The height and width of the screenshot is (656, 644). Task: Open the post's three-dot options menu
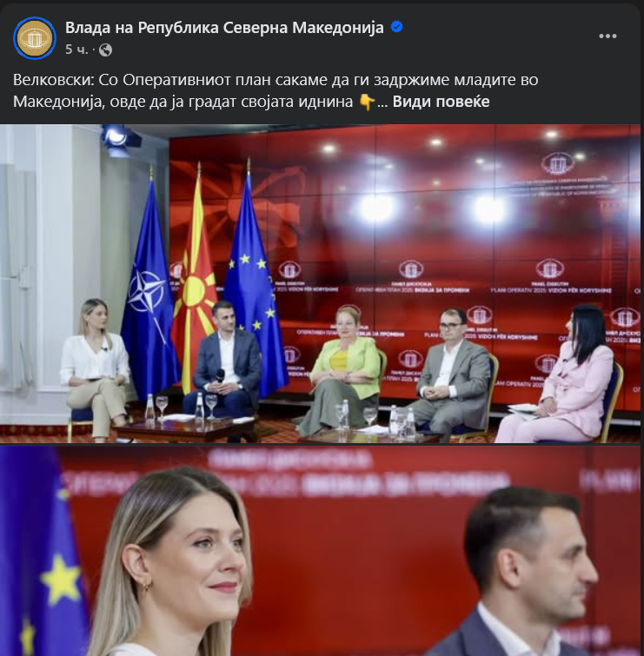pos(607,36)
